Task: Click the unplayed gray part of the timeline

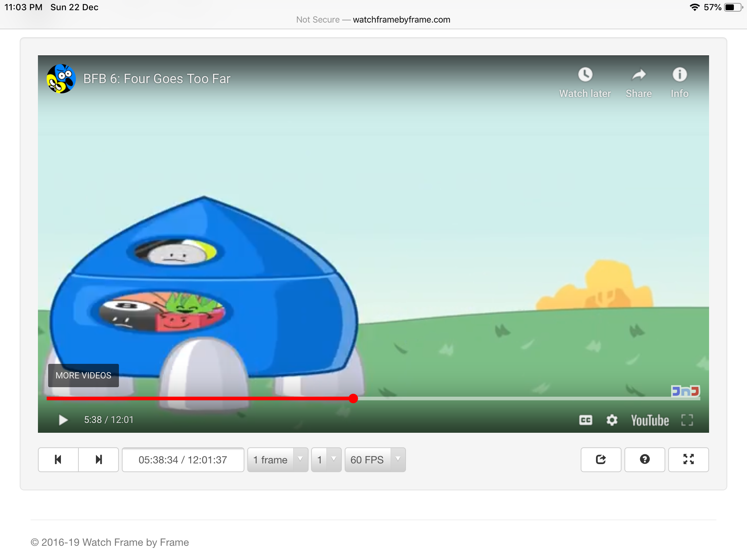Action: pos(529,398)
